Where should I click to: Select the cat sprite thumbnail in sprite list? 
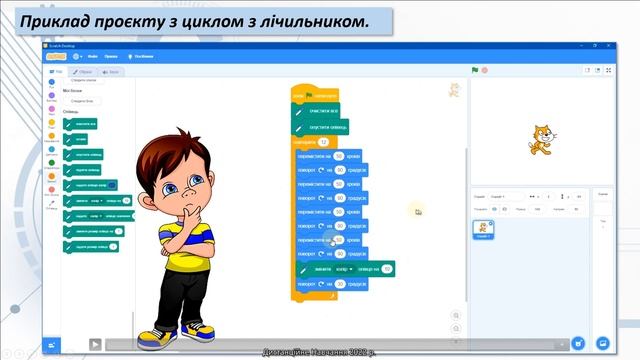[x=483, y=230]
